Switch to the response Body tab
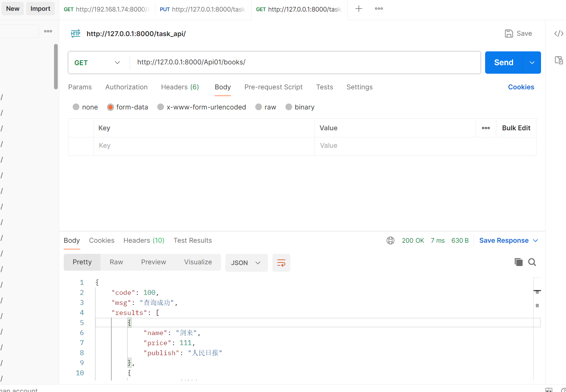 (72, 240)
